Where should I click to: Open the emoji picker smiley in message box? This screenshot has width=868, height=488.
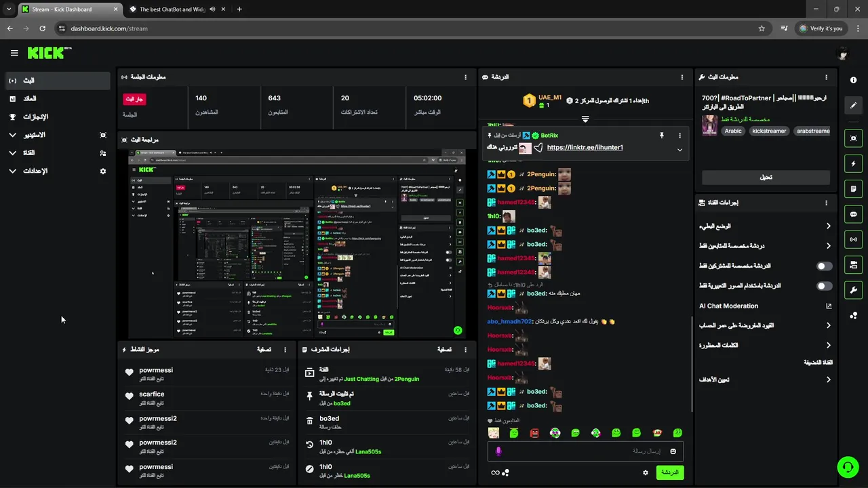[x=673, y=451]
